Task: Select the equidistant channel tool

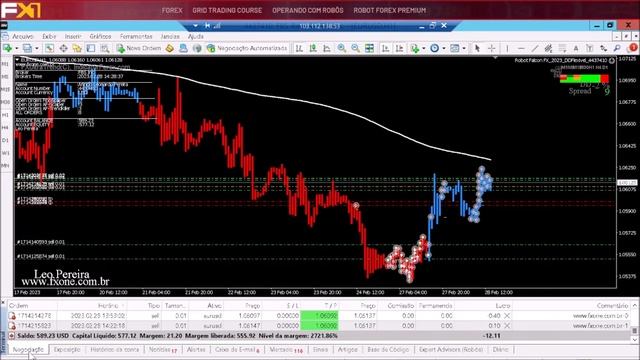Action: click(549, 49)
